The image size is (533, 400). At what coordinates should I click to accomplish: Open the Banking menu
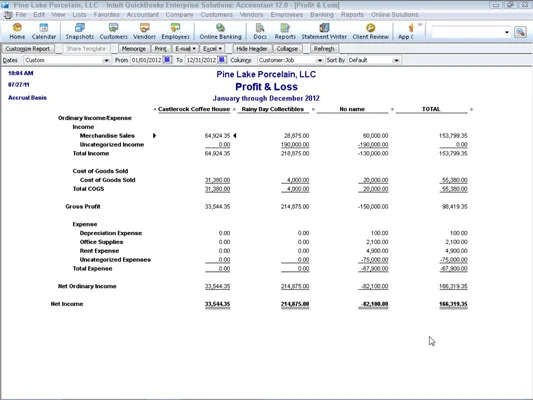pos(322,15)
